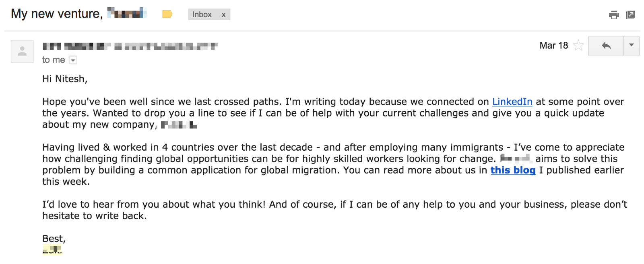The image size is (644, 264).
Task: Click the blurred sender name
Action: 130,46
